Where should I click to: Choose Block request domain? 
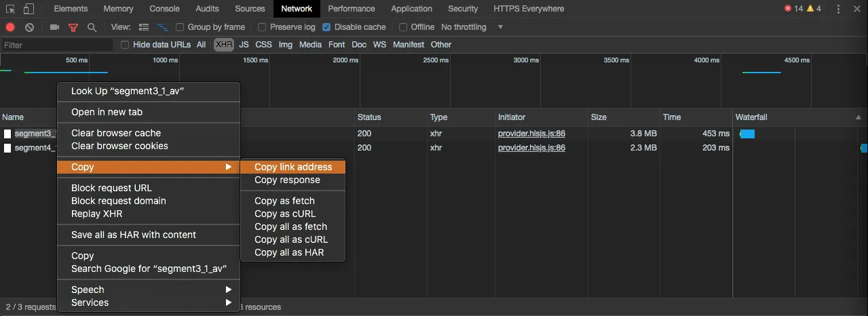coord(149,201)
